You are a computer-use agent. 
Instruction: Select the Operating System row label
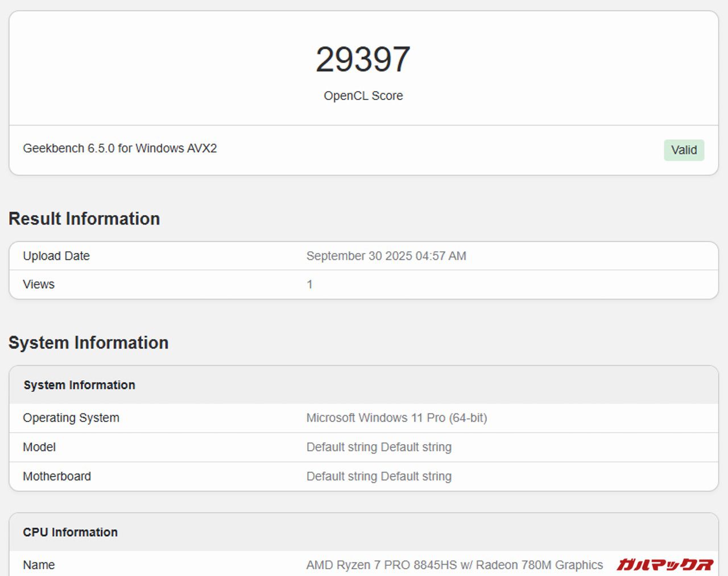pyautogui.click(x=71, y=418)
